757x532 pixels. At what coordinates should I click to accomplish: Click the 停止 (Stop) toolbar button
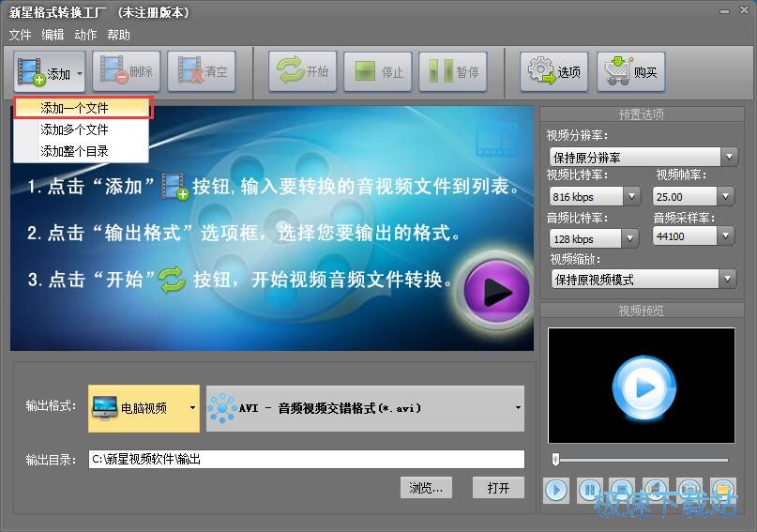pyautogui.click(x=378, y=71)
